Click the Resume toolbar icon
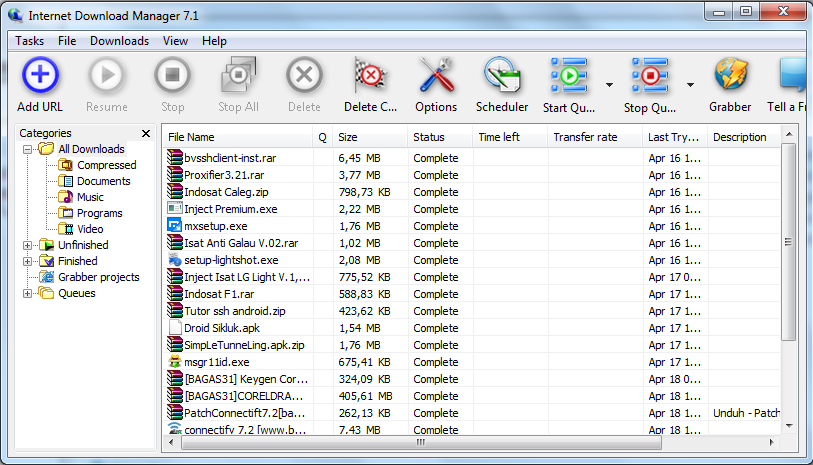 coord(106,76)
